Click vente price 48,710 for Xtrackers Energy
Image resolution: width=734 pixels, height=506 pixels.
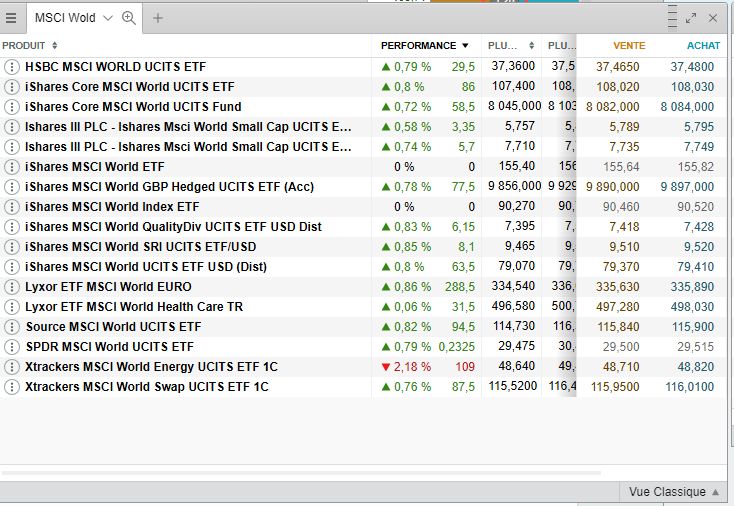[621, 367]
